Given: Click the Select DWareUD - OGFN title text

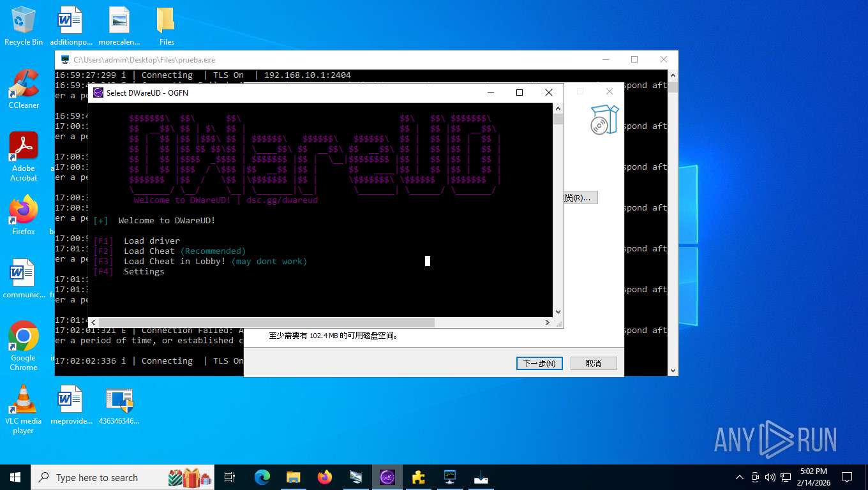Looking at the screenshot, I should point(147,93).
